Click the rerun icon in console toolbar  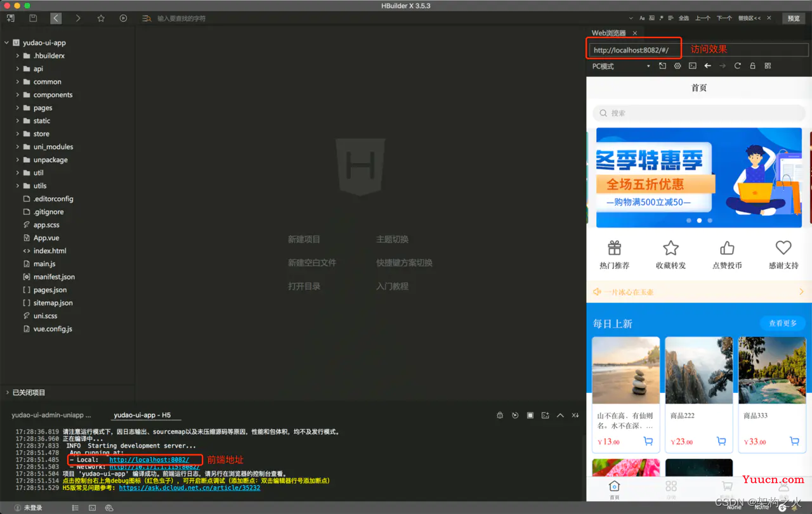point(515,415)
